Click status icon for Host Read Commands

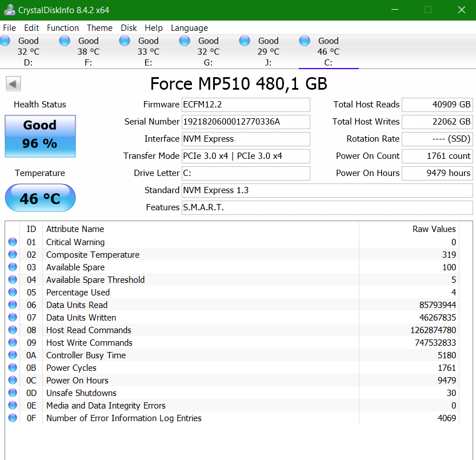coord(13,330)
